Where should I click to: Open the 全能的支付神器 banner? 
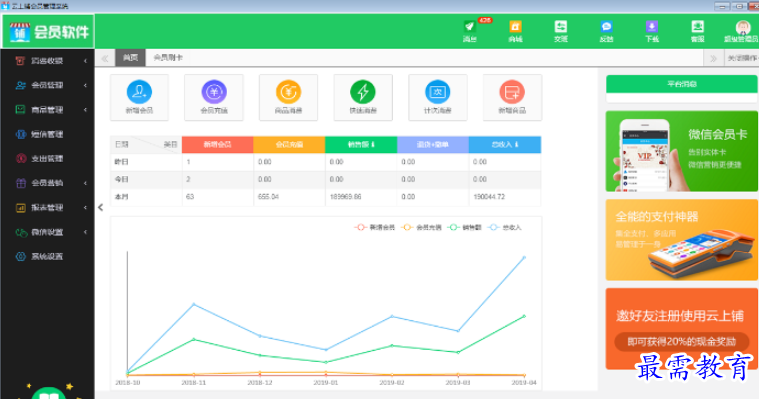682,240
